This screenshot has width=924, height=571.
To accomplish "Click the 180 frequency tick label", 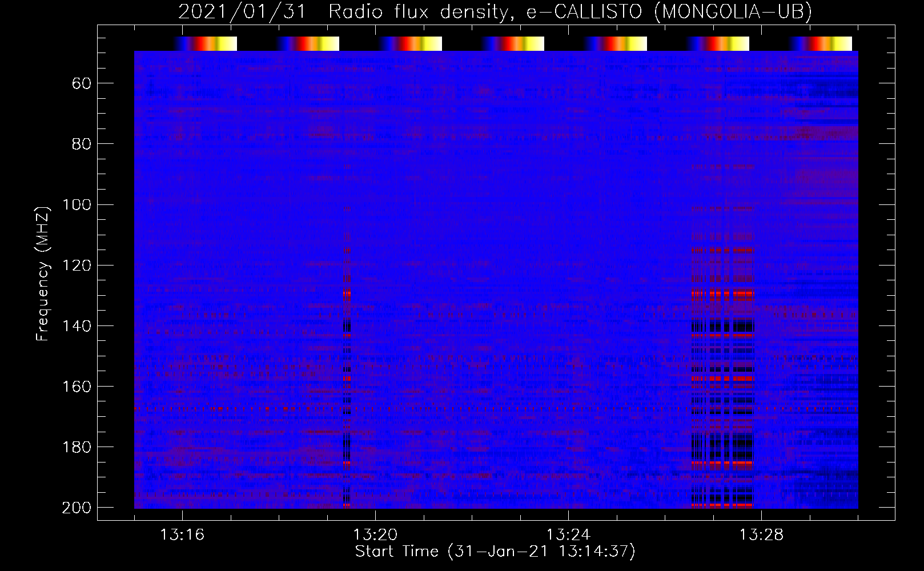I will 77,447.
